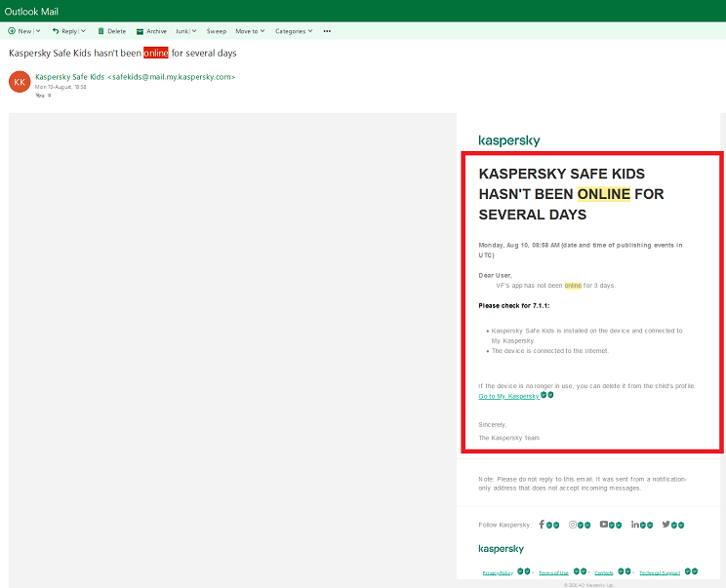Screen dimensions: 726x588
Task: Click the Outlook Mail title
Action: (x=31, y=11)
